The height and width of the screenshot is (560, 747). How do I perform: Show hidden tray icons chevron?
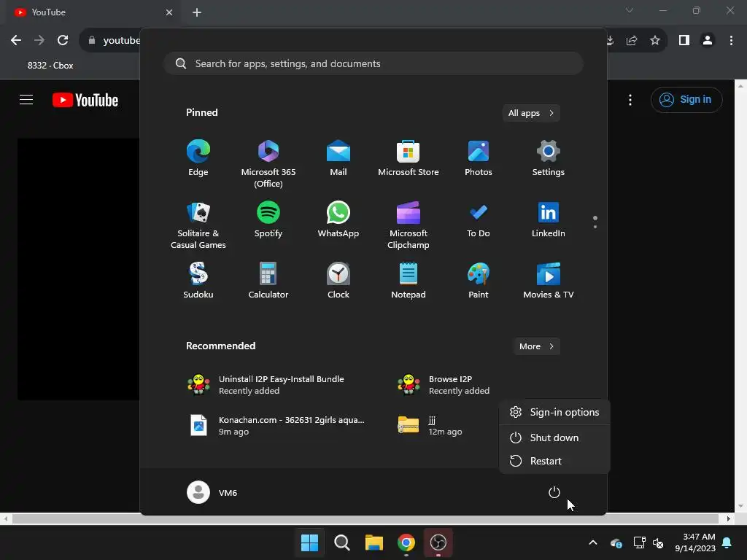point(593,542)
